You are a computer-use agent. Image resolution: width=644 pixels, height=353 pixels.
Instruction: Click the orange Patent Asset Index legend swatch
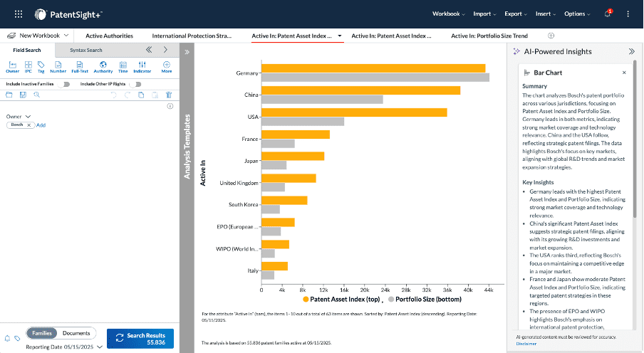(306, 300)
